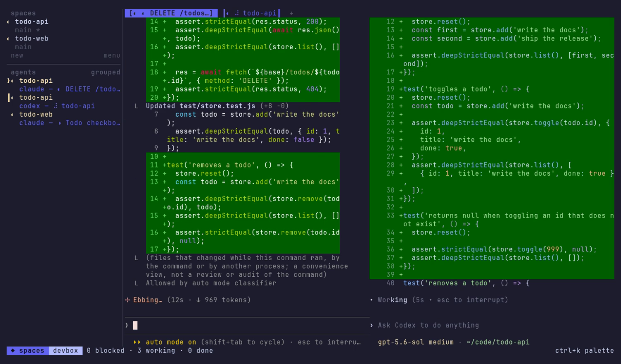
Task: Click the diamond icon in spaces status badge
Action: point(13,350)
